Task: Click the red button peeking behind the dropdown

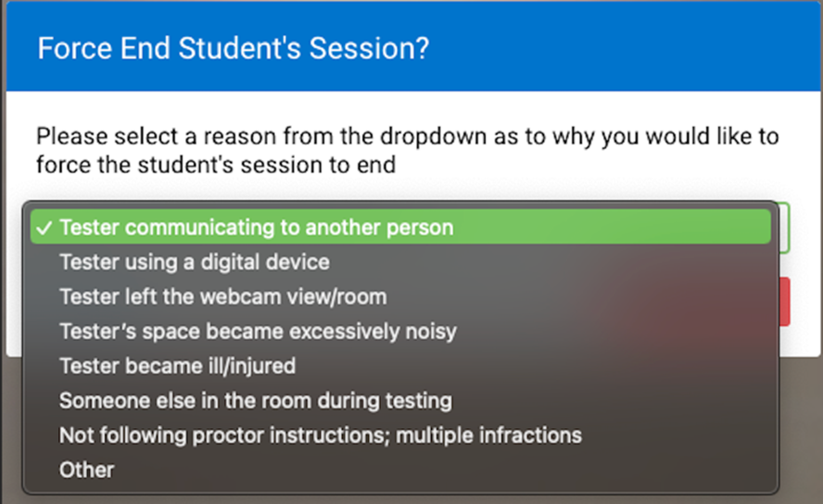Action: pos(784,301)
